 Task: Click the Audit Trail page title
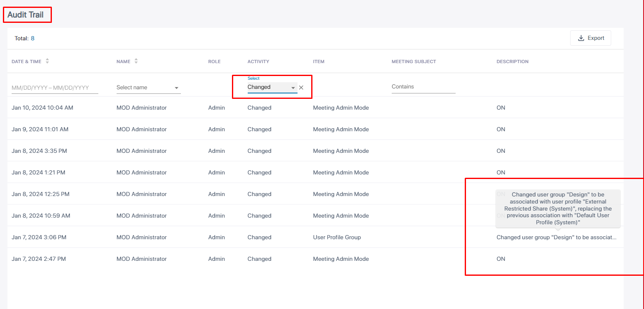pos(26,15)
